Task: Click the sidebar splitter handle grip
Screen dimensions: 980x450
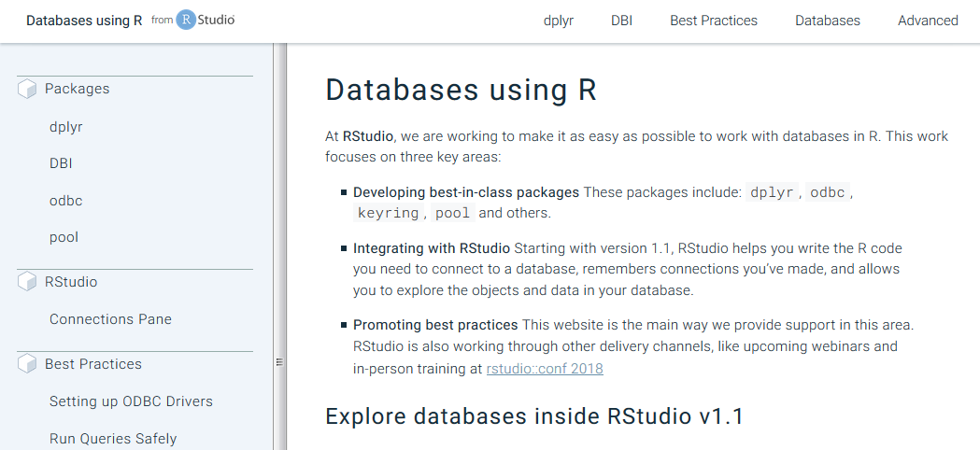Action: (x=279, y=362)
